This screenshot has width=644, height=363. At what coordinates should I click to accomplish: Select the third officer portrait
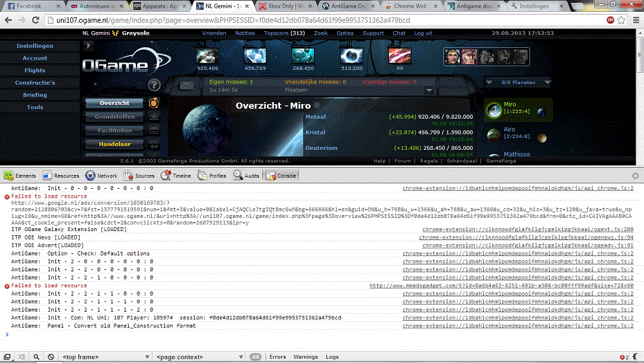[x=486, y=57]
